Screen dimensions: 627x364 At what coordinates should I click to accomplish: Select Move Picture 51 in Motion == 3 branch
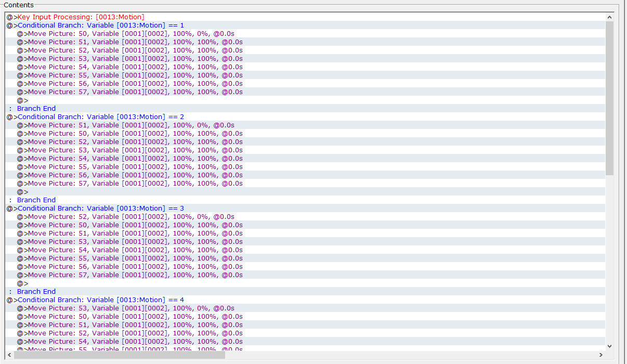[306, 233]
